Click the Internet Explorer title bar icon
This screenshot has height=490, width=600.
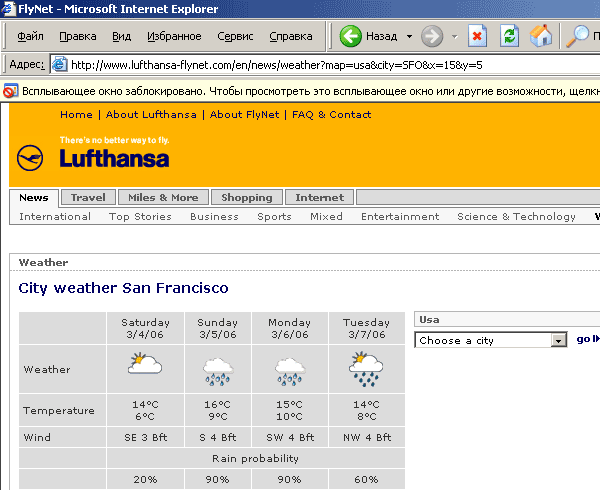[x=8, y=8]
